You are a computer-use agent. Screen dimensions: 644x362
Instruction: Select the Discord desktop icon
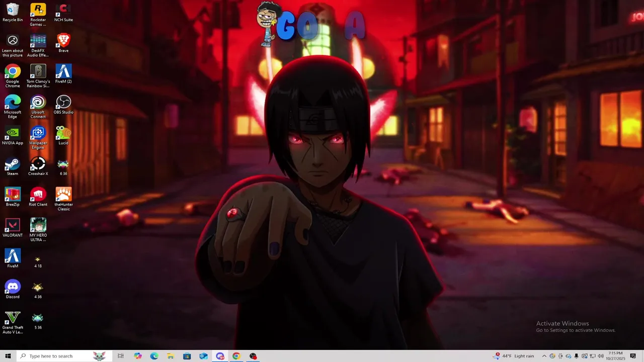(13, 289)
